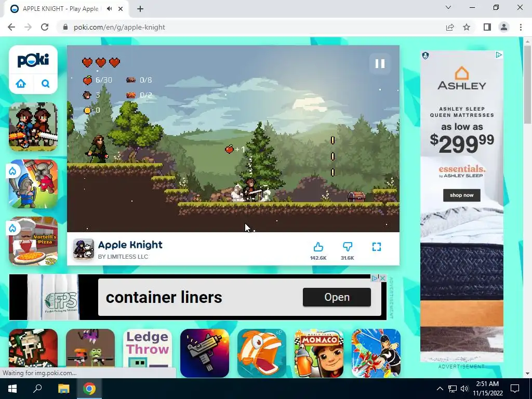Close the Apple Knight tab
The image size is (532, 399).
[x=121, y=9]
